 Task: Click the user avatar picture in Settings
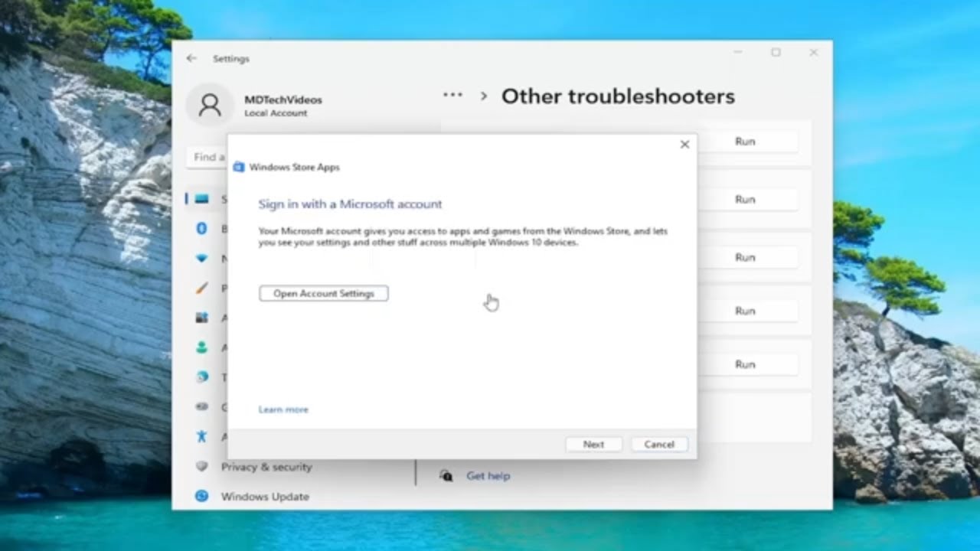(210, 106)
